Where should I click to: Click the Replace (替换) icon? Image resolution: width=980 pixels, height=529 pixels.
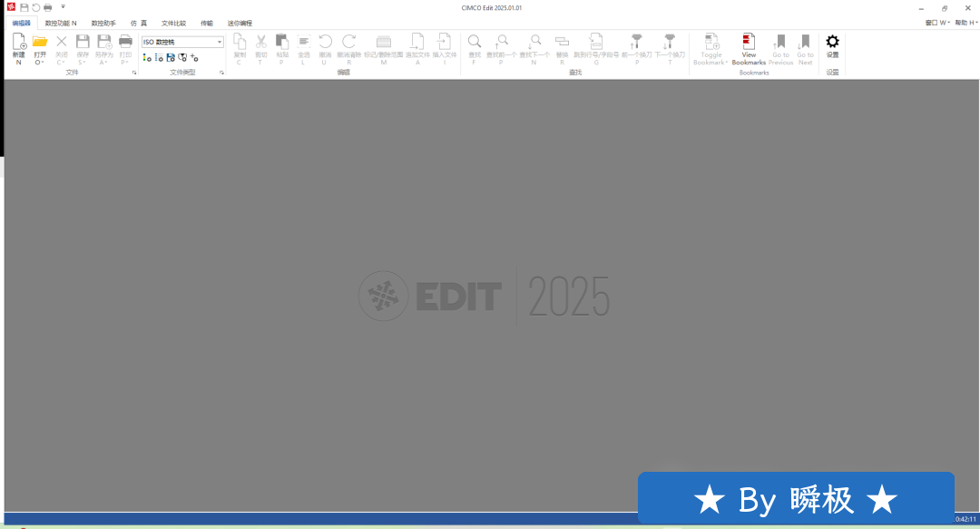tap(562, 43)
